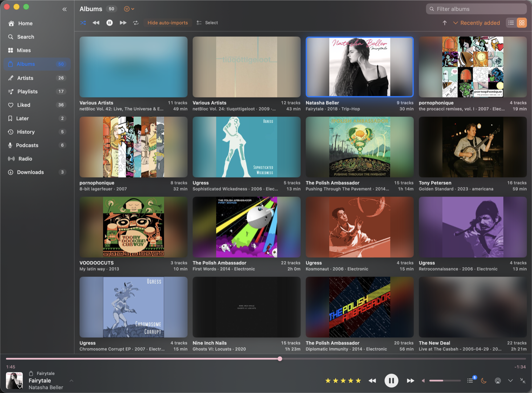Adjust the volume slider in player bar
532x393 pixels.
[x=445, y=381]
